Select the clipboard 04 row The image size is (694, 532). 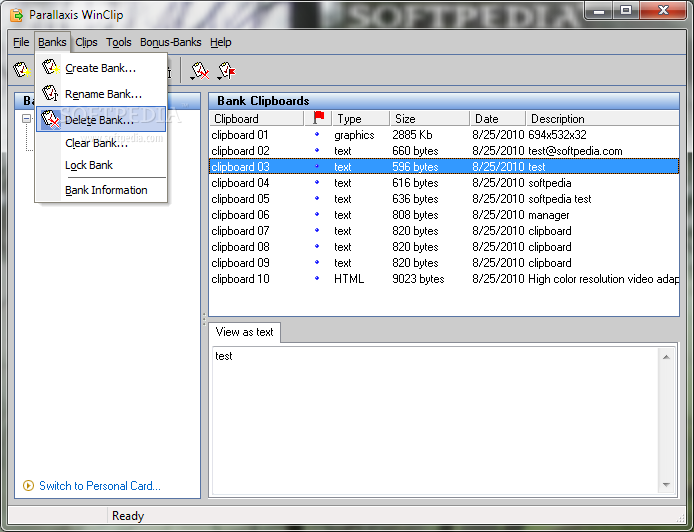(x=444, y=182)
